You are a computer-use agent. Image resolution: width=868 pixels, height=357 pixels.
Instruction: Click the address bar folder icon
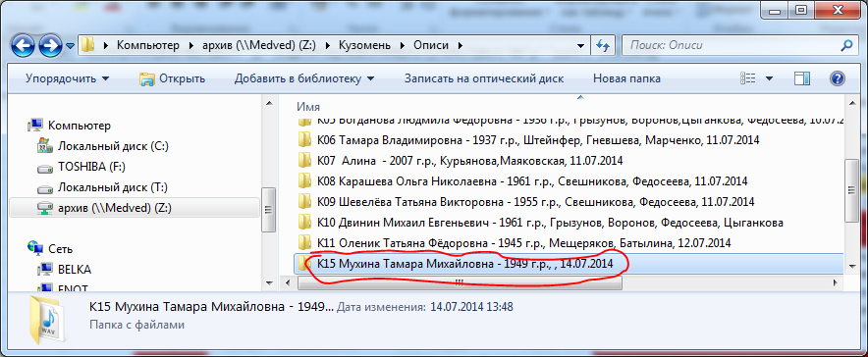coord(88,45)
